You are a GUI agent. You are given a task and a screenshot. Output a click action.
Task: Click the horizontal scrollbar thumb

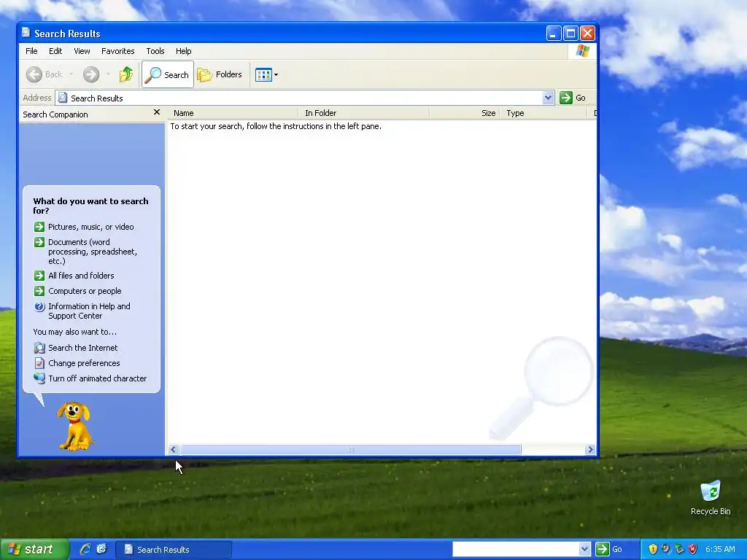pos(351,449)
